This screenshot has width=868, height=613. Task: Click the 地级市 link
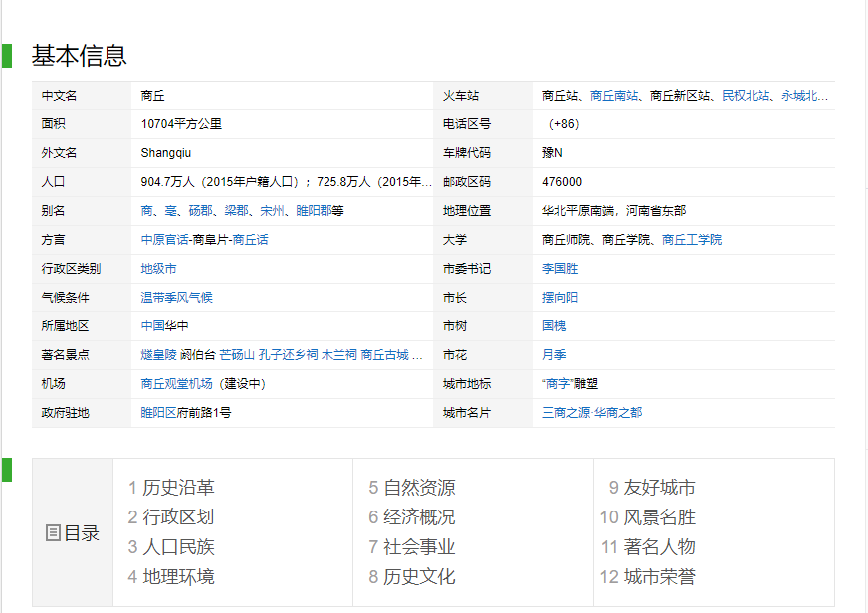(159, 269)
